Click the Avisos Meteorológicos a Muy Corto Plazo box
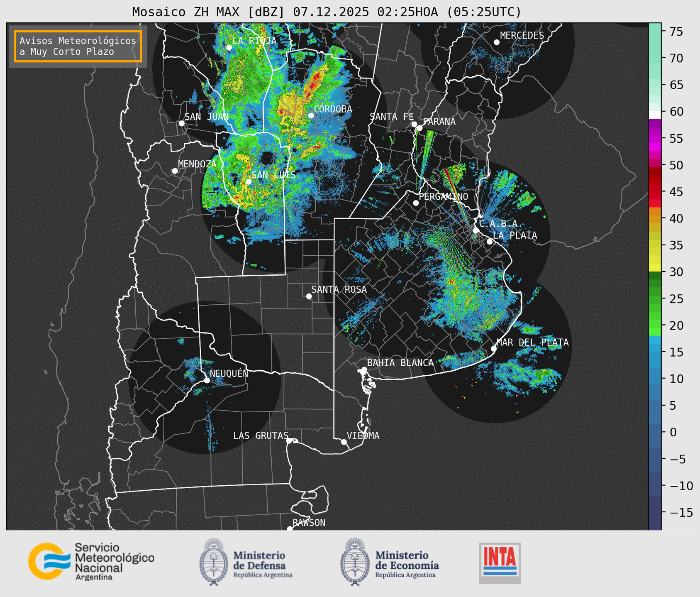700x597 pixels. [78, 46]
